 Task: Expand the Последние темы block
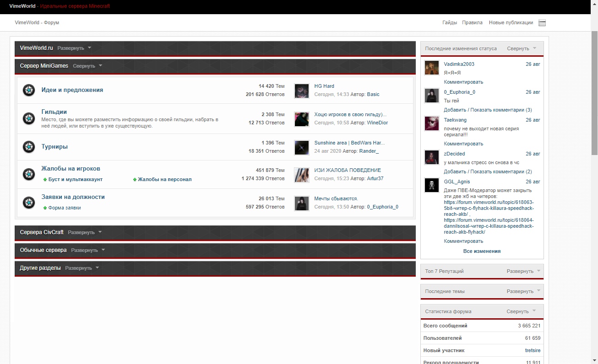tap(523, 291)
